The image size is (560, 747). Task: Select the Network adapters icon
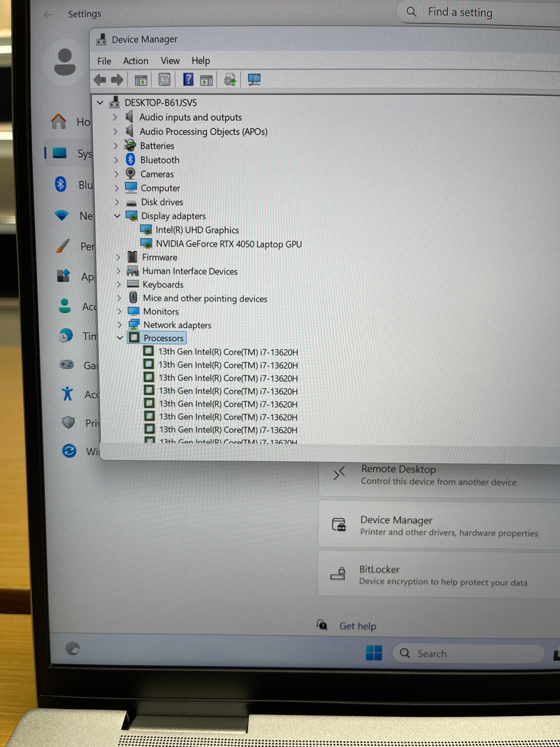pyautogui.click(x=134, y=324)
